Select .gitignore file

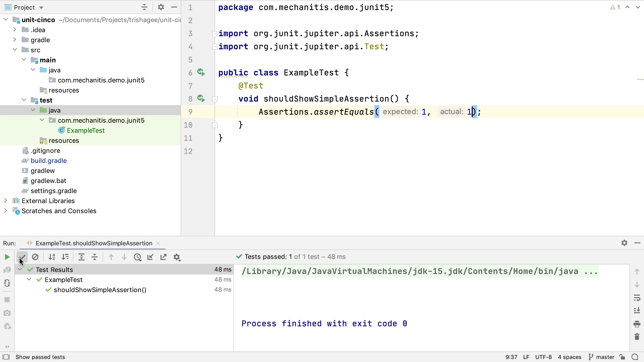[x=45, y=151]
